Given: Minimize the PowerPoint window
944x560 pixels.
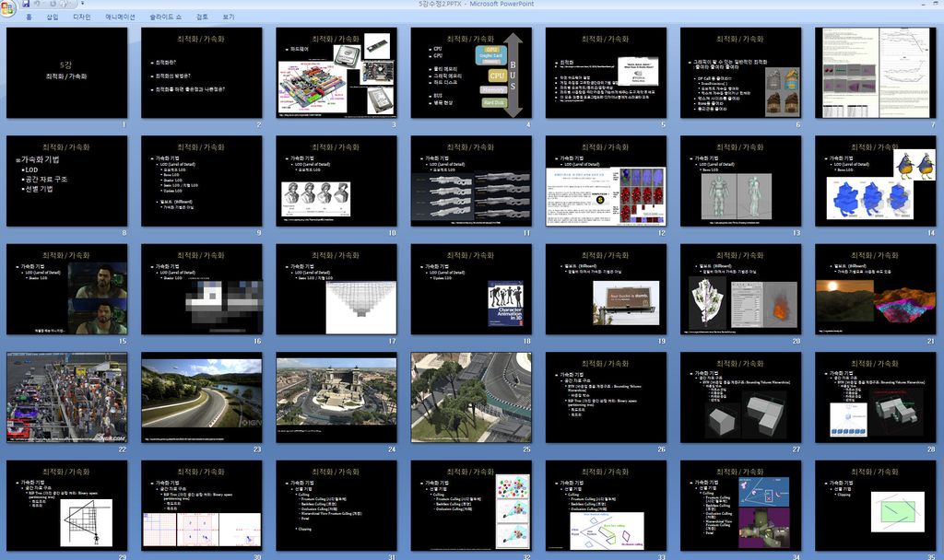Looking at the screenshot, I should (x=925, y=4).
